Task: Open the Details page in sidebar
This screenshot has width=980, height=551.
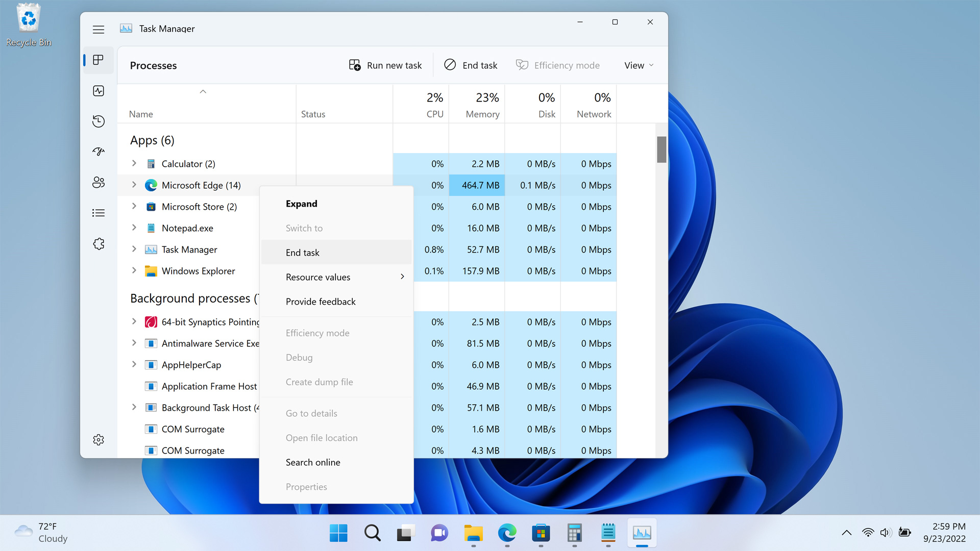Action: point(99,213)
